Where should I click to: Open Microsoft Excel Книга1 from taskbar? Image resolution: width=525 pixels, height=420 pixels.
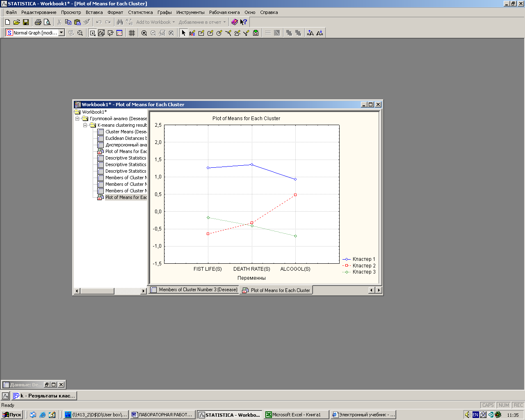pos(296,415)
